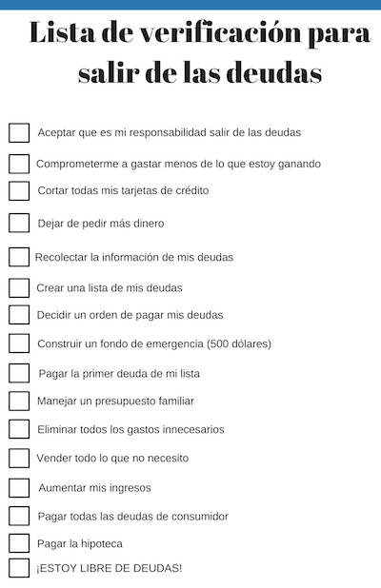Click the 'Lista de verificación' title heading
Image resolution: width=381 pixels, height=588 pixels.
(x=200, y=52)
